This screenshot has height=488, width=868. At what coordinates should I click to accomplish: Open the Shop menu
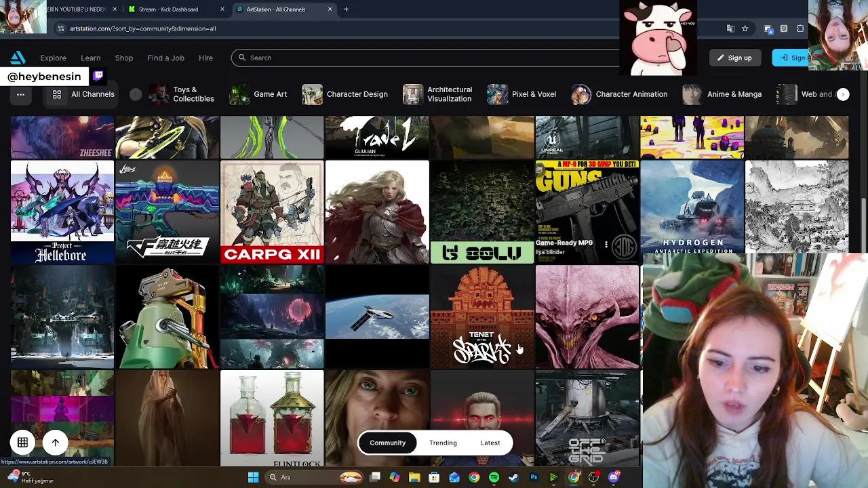[124, 58]
